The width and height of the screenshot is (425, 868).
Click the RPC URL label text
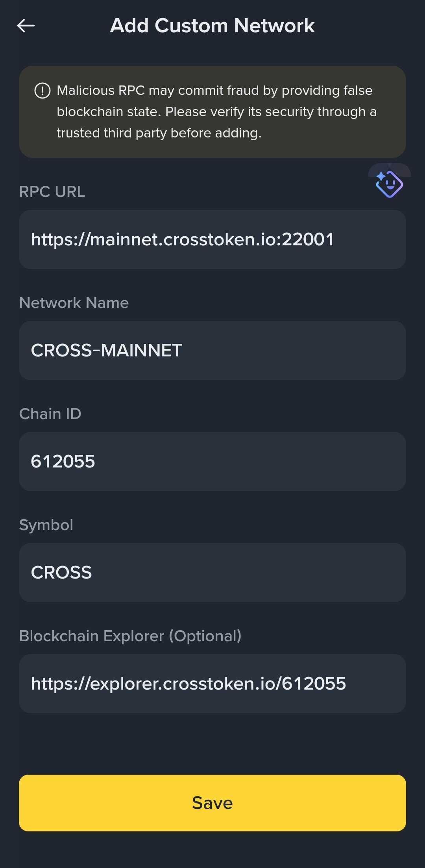click(52, 192)
